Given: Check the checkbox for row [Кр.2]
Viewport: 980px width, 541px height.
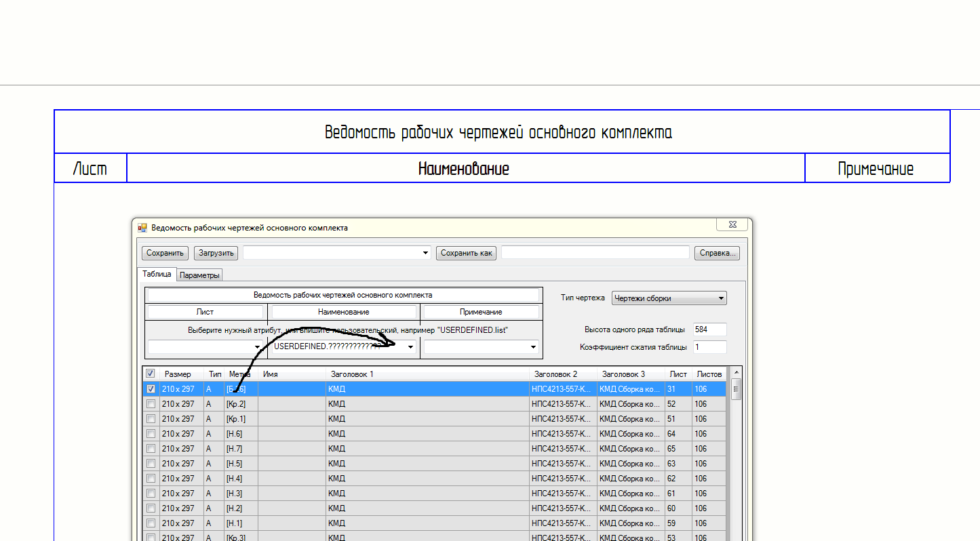Looking at the screenshot, I should pos(151,404).
